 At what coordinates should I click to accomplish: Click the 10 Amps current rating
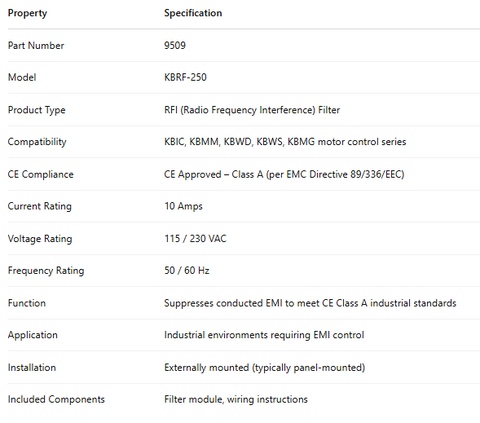pos(183,206)
